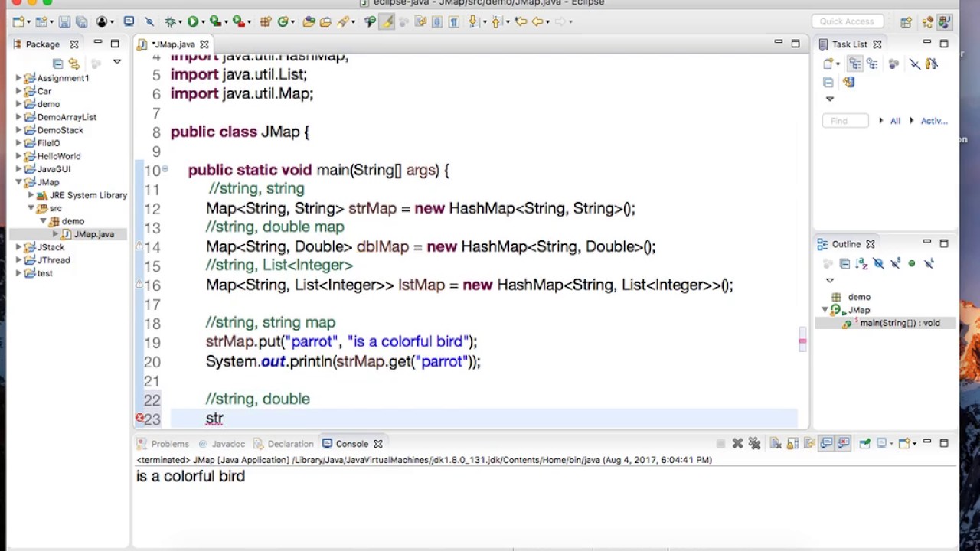980x551 pixels.
Task: Expand the DemoArrayList project
Action: point(18,117)
